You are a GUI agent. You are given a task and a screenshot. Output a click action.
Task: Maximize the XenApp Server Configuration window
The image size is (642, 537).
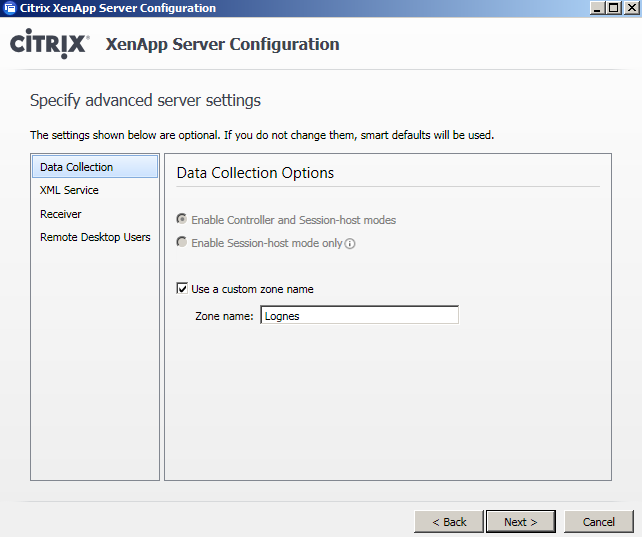coord(614,8)
